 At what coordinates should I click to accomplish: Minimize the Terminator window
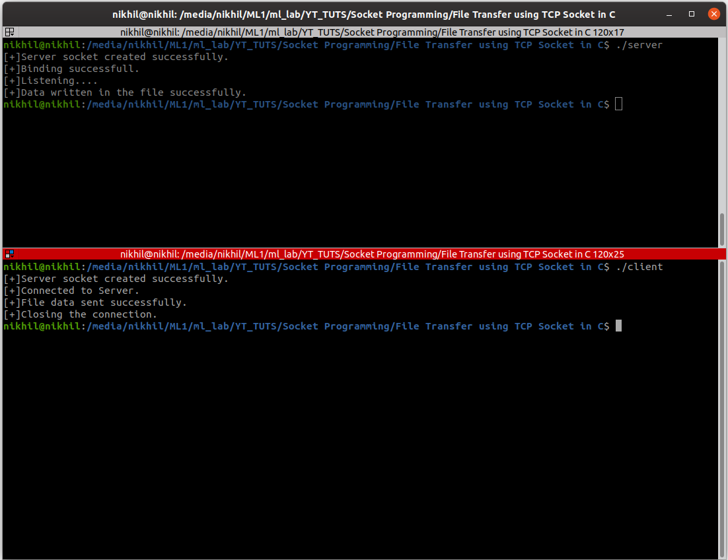[669, 15]
